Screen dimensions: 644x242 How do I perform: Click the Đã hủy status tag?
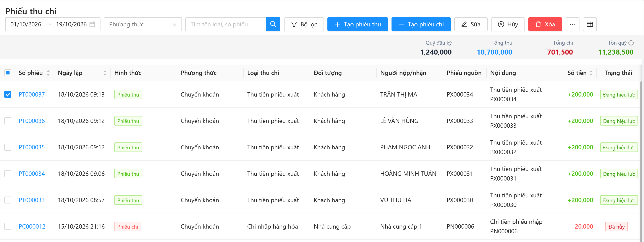coord(616,226)
